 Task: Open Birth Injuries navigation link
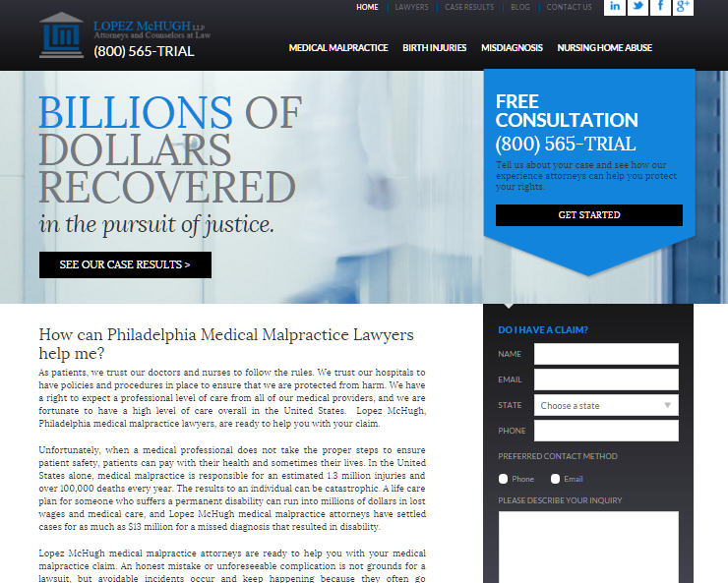click(x=434, y=48)
